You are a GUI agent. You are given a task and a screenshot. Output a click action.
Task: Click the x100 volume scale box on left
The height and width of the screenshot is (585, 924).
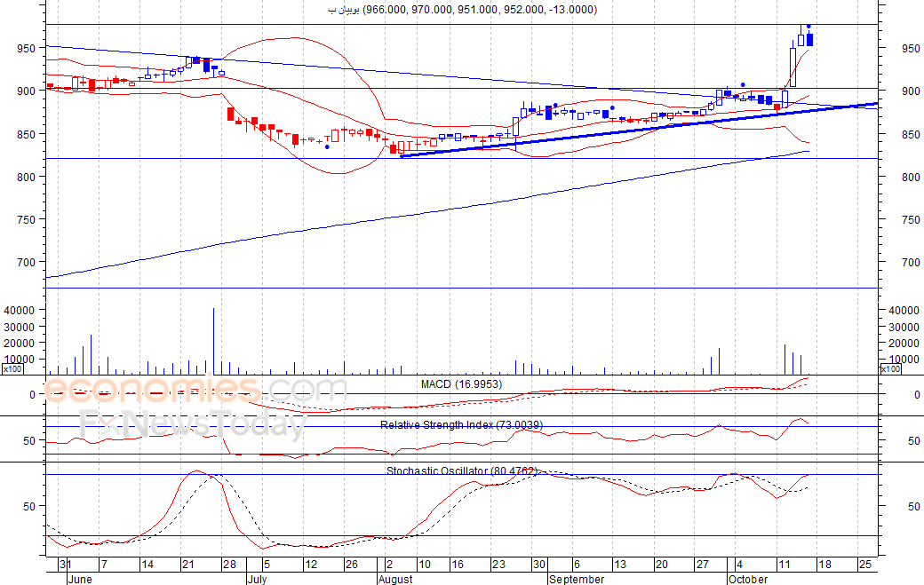click(x=12, y=369)
